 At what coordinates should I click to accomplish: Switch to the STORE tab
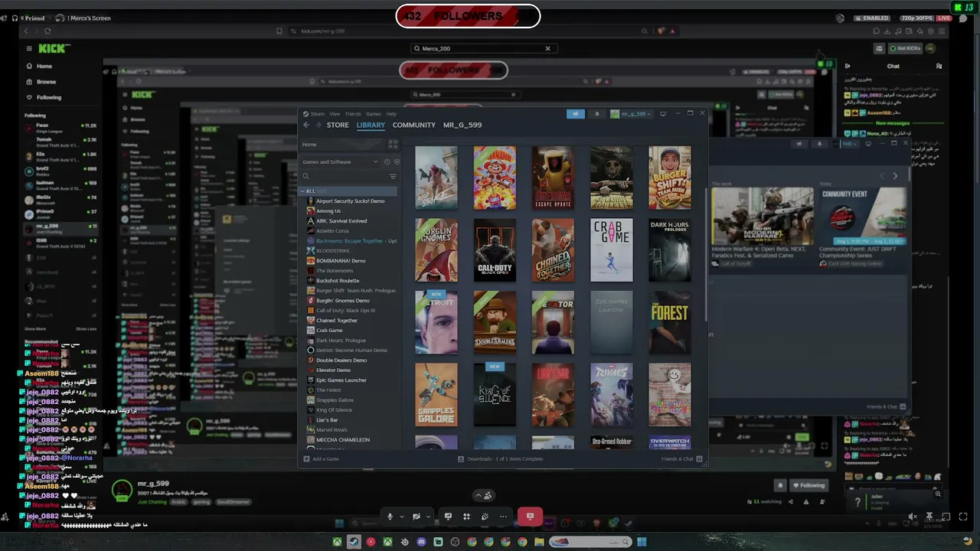338,125
